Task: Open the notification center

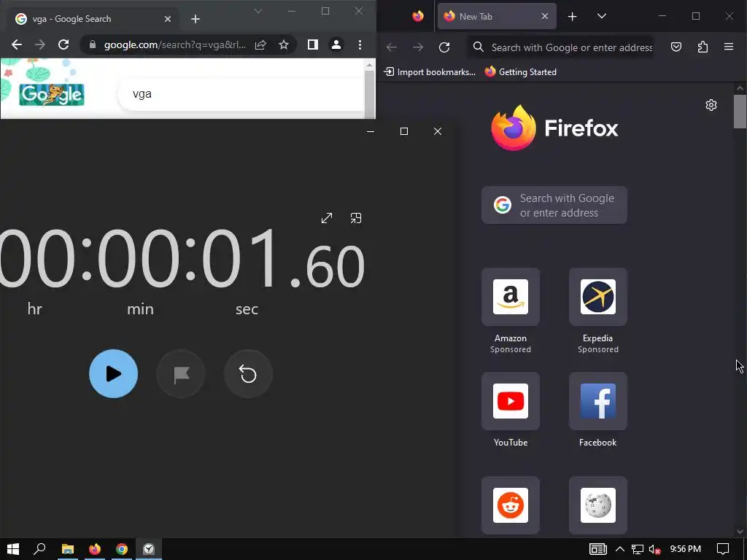Action: pos(723,549)
